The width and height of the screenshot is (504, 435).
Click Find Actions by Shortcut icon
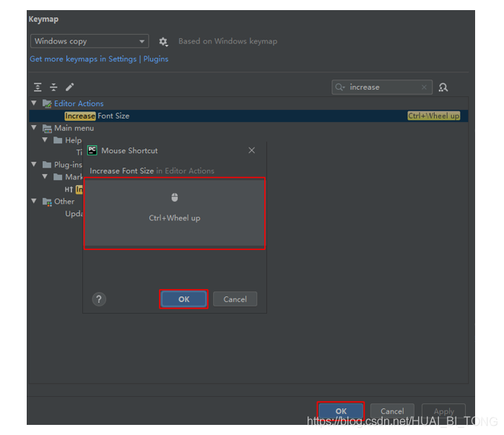pos(443,87)
